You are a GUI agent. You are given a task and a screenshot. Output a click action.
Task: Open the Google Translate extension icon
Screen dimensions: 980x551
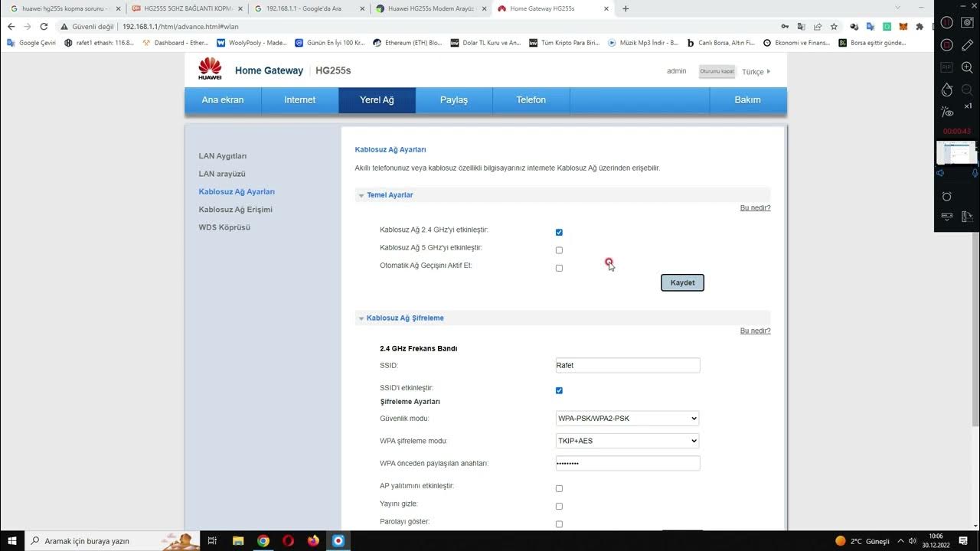coord(871,26)
